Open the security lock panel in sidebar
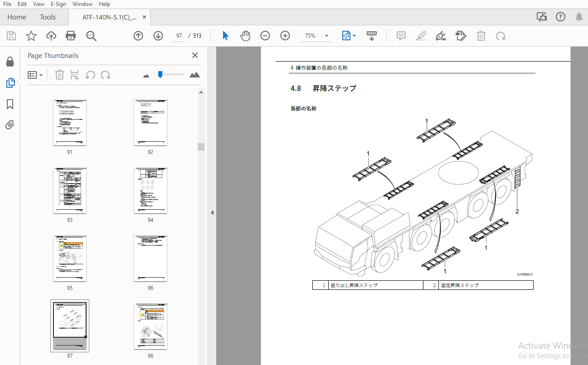588x365 pixels. pos(10,62)
